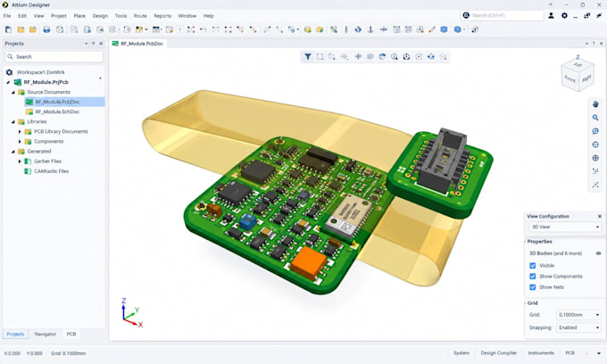
Task: Click the Projects panel search field
Action: tap(54, 56)
